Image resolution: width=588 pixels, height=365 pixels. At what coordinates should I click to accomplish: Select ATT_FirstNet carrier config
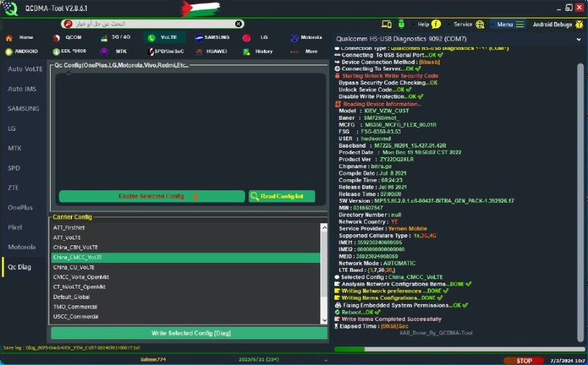tap(186, 228)
